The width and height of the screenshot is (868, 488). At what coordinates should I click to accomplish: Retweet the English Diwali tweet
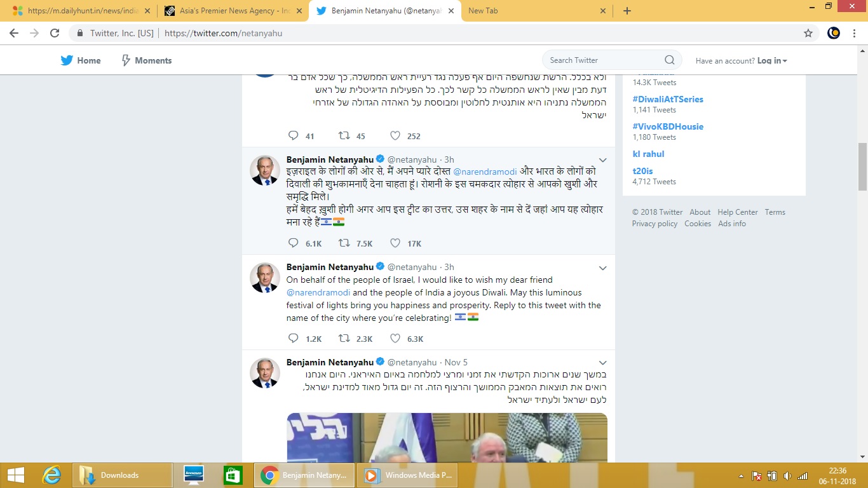click(344, 339)
